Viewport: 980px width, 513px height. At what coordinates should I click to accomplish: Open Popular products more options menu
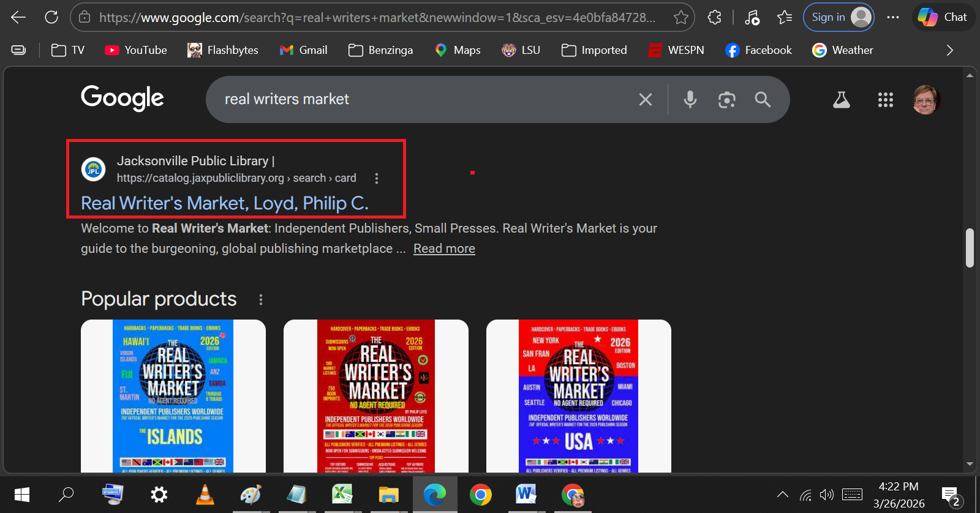coord(261,299)
